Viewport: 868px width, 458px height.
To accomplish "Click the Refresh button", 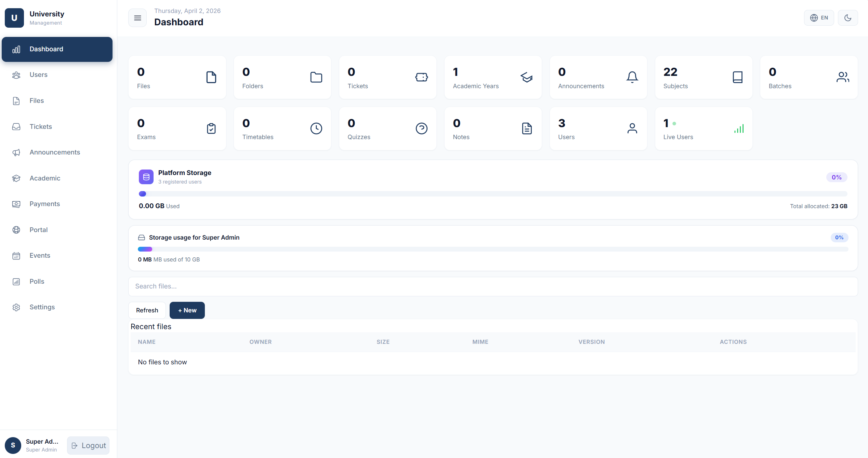I will 147,310.
